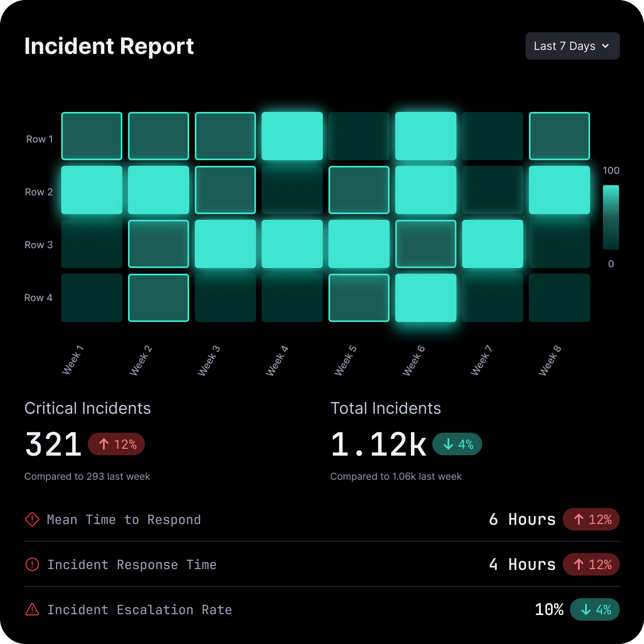Click the Row 2 axis label

click(x=39, y=192)
